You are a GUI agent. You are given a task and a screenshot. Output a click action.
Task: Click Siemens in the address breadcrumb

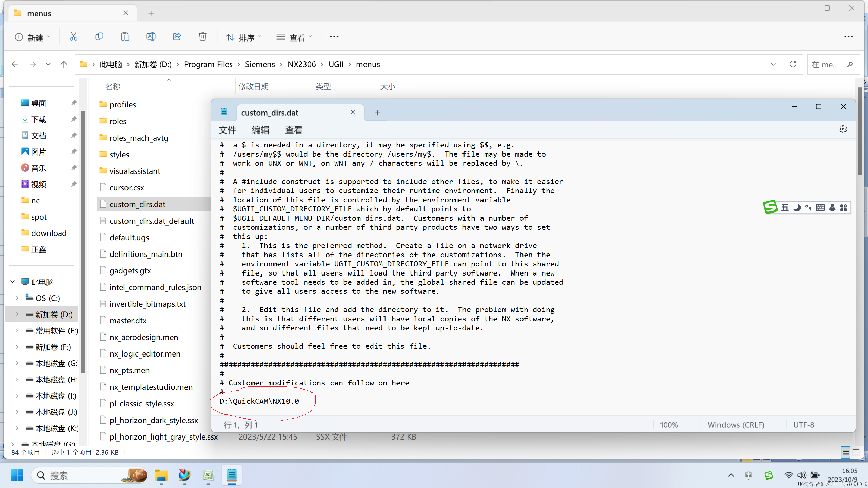(x=260, y=64)
